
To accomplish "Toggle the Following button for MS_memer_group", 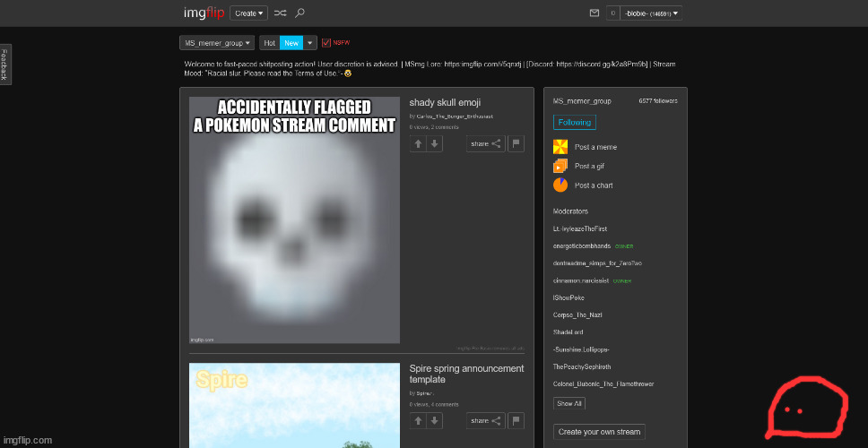I will coord(574,123).
